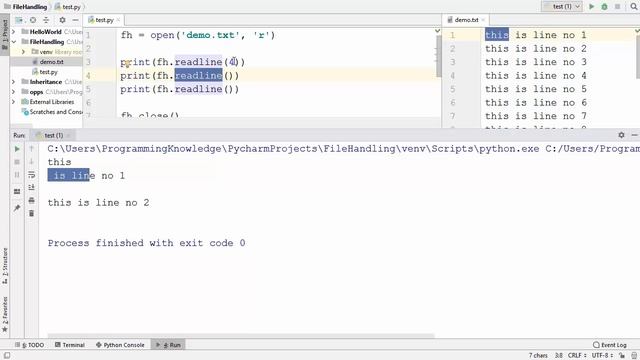640x360 pixels.
Task: Open Project panel settings gear
Action: pyautogui.click(x=62, y=20)
